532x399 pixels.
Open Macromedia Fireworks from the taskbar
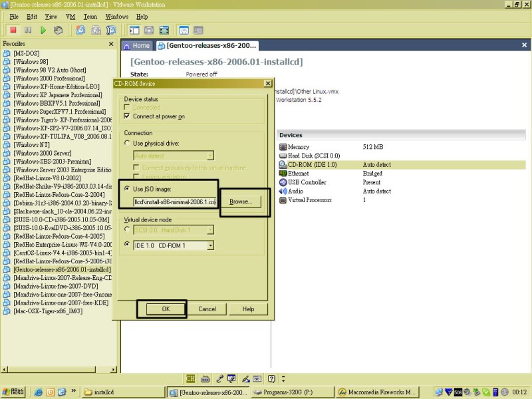[x=377, y=392]
